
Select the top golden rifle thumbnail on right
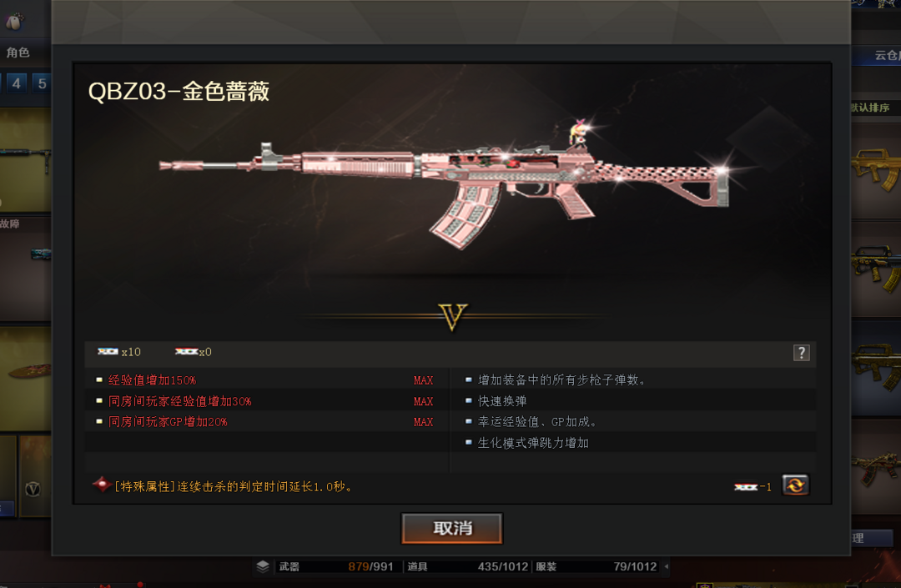pyautogui.click(x=876, y=170)
